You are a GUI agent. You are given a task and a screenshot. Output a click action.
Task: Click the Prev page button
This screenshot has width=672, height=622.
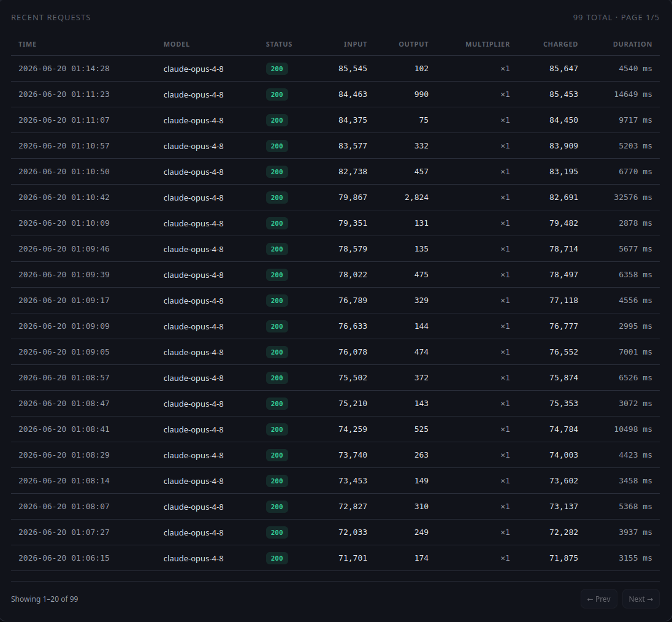[598, 599]
